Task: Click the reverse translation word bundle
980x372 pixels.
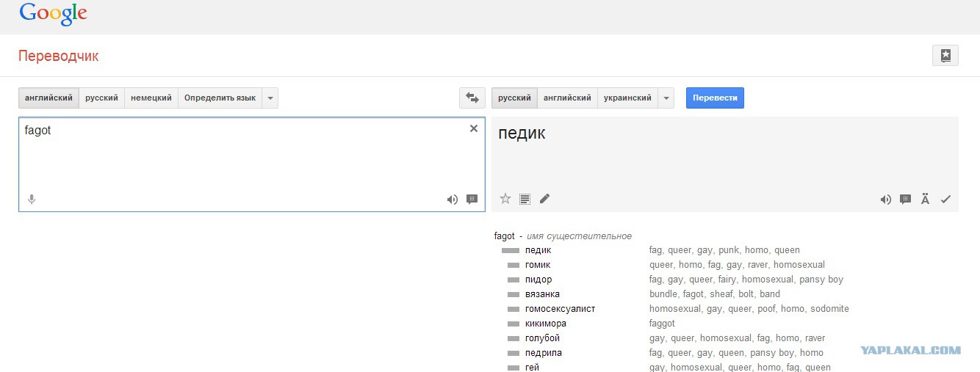Action: [663, 294]
